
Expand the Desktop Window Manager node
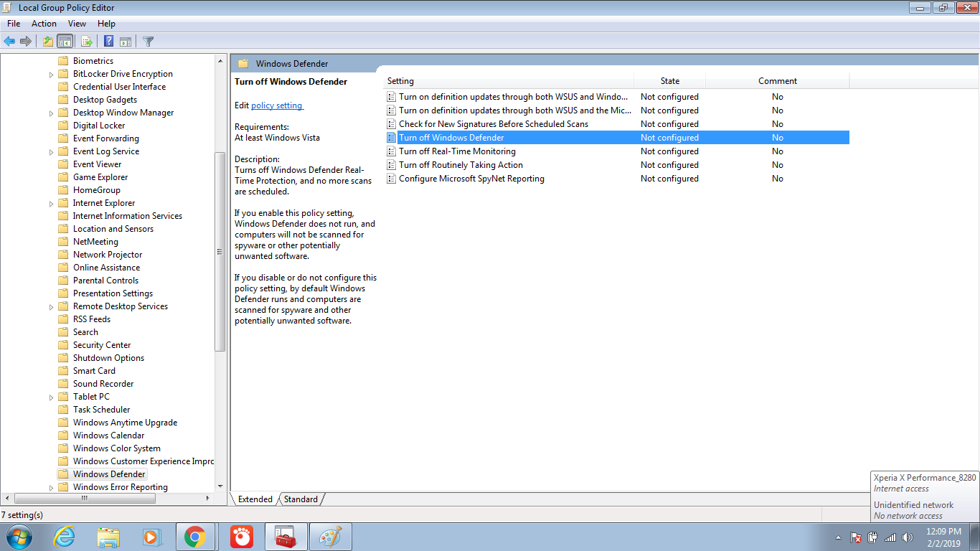52,113
